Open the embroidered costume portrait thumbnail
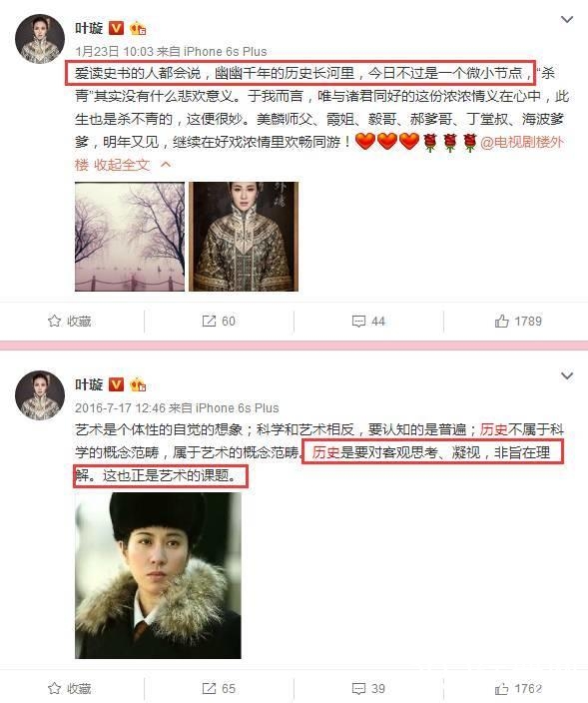The height and width of the screenshot is (703, 588). (244, 237)
